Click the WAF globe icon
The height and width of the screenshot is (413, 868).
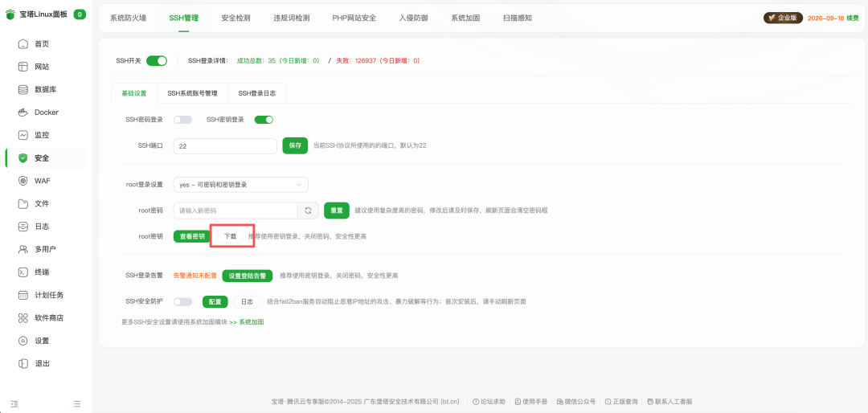tap(23, 181)
